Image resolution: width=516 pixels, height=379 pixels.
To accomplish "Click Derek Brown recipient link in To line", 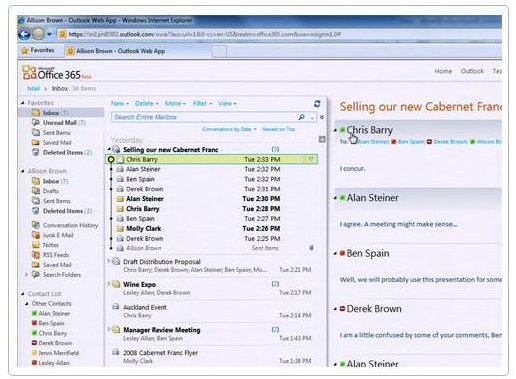I will [450, 142].
